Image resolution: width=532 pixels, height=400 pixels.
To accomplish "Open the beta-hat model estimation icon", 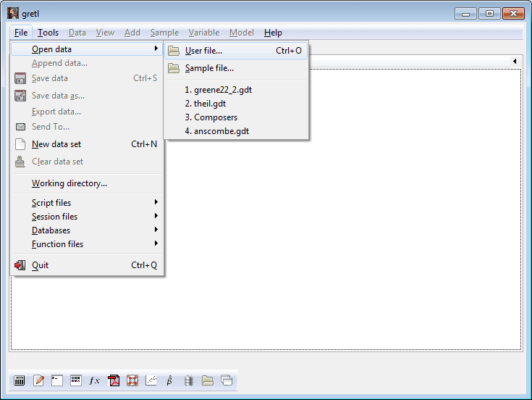I will (x=170, y=380).
